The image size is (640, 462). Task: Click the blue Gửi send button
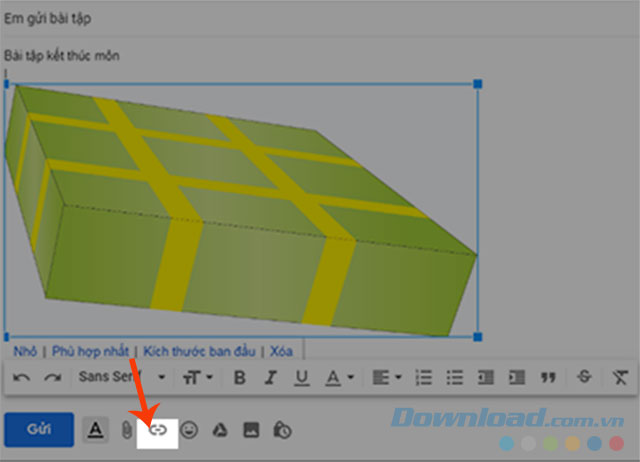click(x=39, y=429)
